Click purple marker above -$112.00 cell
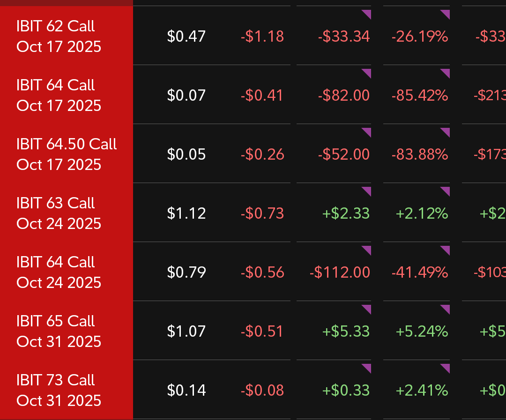 367,250
